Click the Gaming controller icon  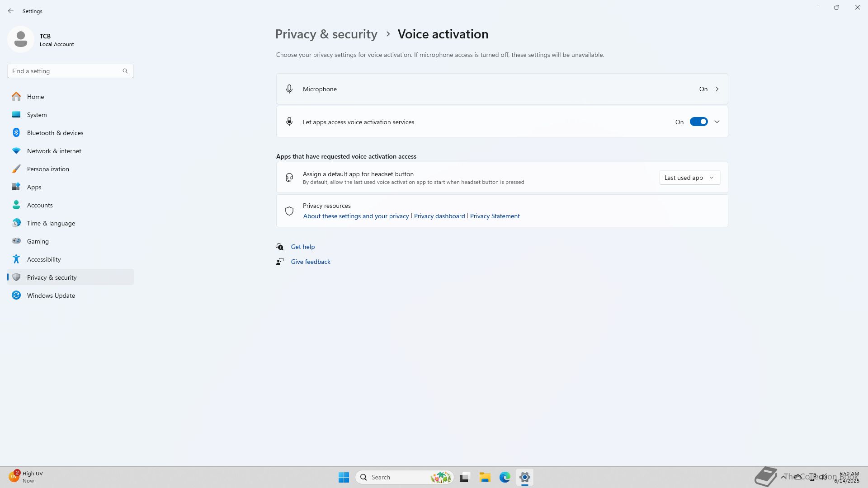coord(16,241)
